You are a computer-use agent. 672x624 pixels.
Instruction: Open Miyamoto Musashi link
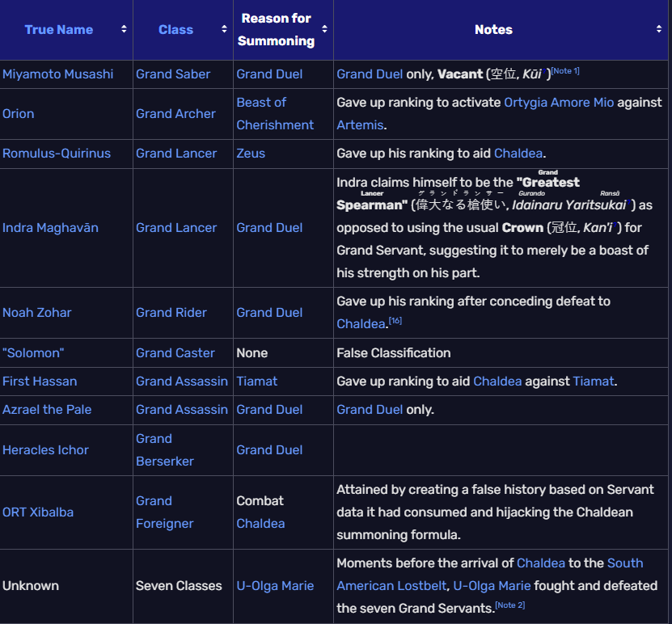point(58,74)
